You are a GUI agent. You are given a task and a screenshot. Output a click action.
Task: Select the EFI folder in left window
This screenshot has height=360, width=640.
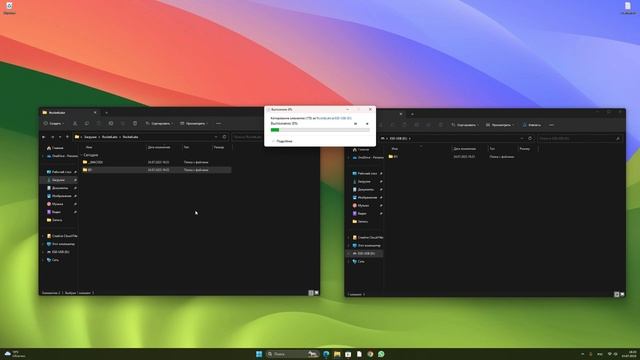tap(156, 170)
